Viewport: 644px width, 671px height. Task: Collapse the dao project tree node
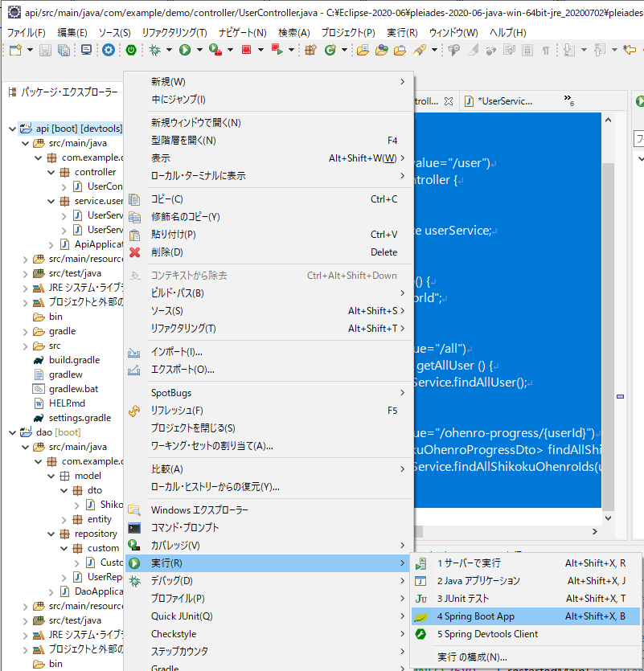click(12, 432)
